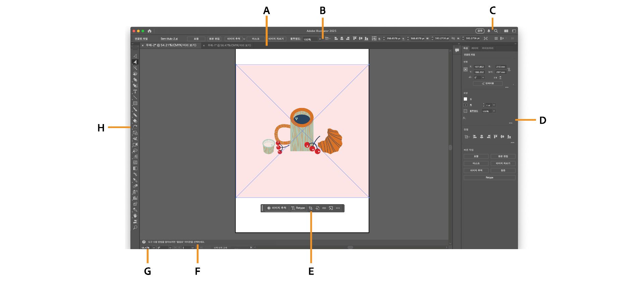Viewport: 644px width, 284px height.
Task: Open the arrange documents icon
Action: click(x=506, y=31)
